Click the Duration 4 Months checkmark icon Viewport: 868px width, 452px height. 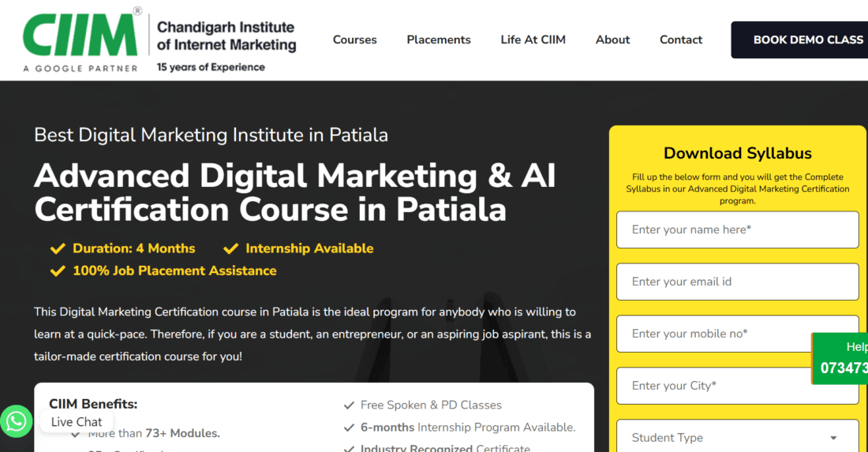pos(58,248)
